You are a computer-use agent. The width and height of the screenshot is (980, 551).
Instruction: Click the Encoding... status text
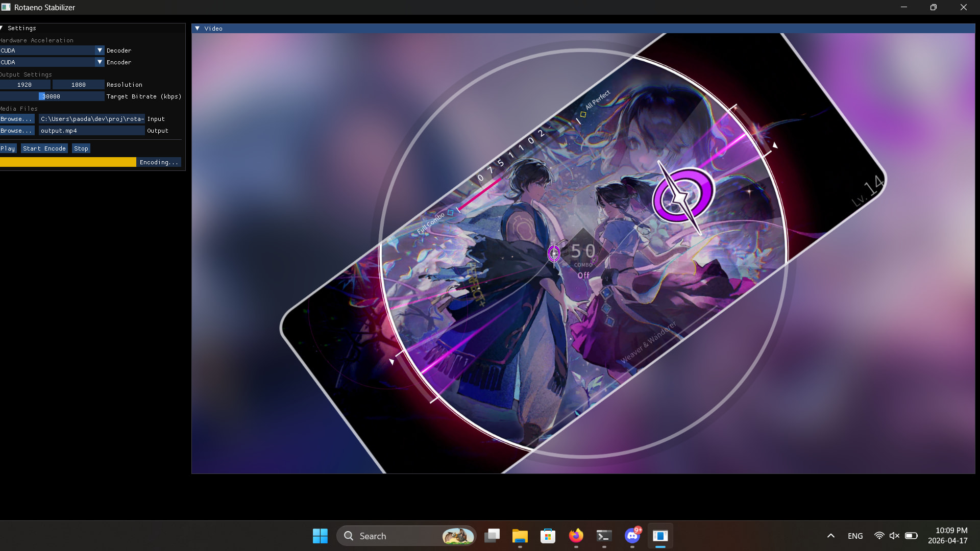[159, 162]
